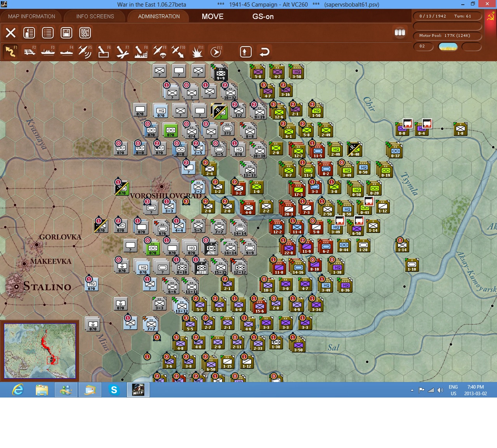Viewport: 497px width, 448px height.
Task: Open Skype from the taskbar
Action: [x=114, y=390]
